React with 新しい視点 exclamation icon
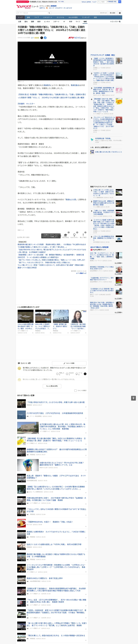138x644 pixels. point(83,235)
